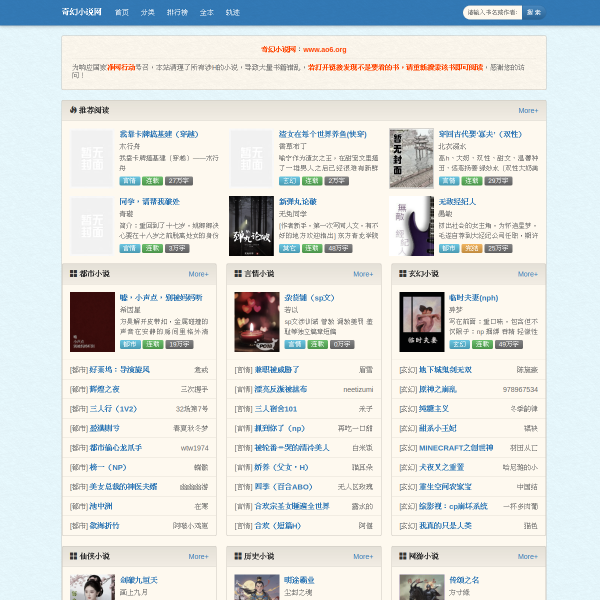Focus the book or author search box

coord(492,13)
